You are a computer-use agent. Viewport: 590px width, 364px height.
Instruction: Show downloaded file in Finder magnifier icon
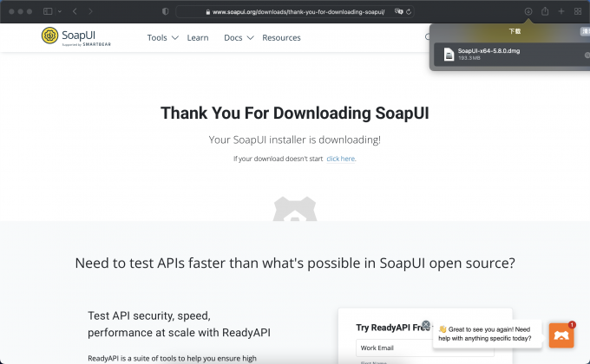coord(587,55)
